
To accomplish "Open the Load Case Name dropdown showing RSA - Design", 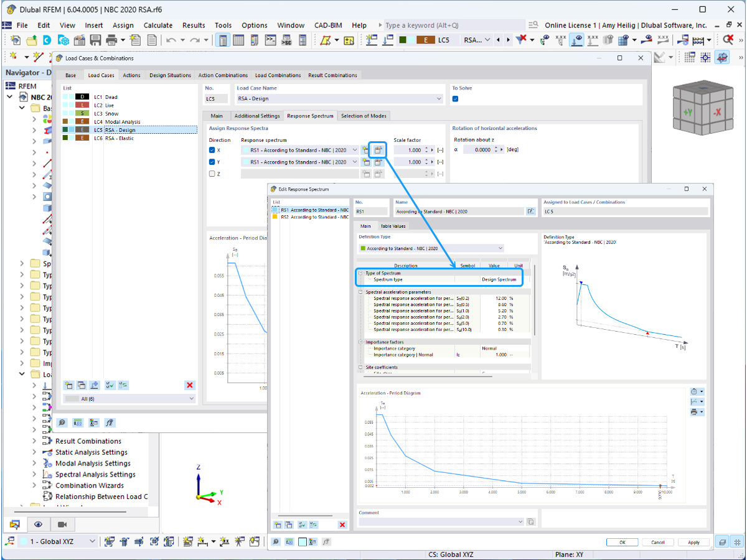I will point(439,98).
